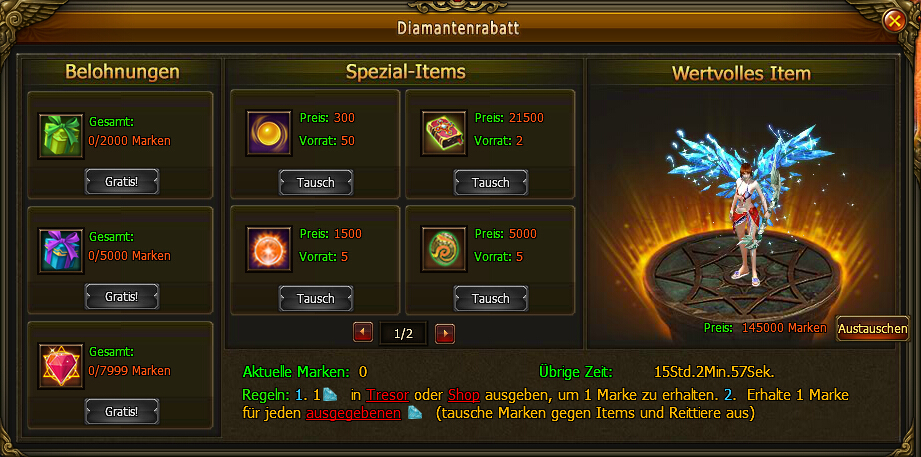Claim Gratis! reward for 5000 Marken
The image size is (921, 457).
point(122,296)
